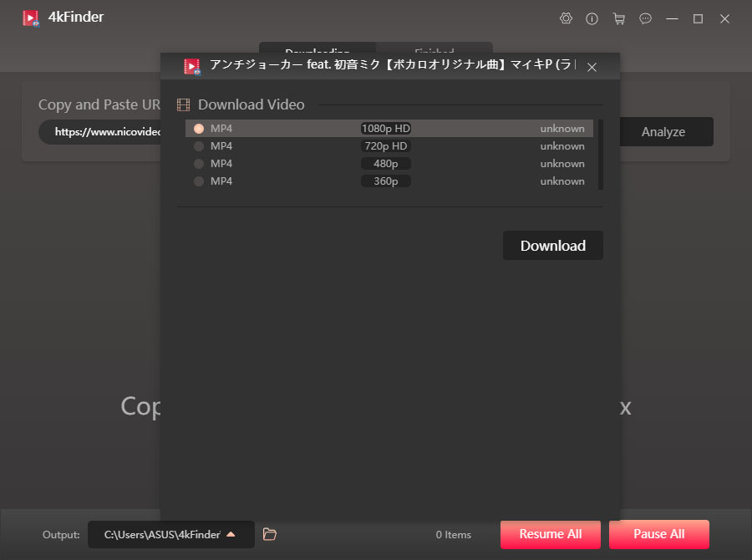This screenshot has width=752, height=560.
Task: Switch to the Downloading tab
Action: point(318,50)
